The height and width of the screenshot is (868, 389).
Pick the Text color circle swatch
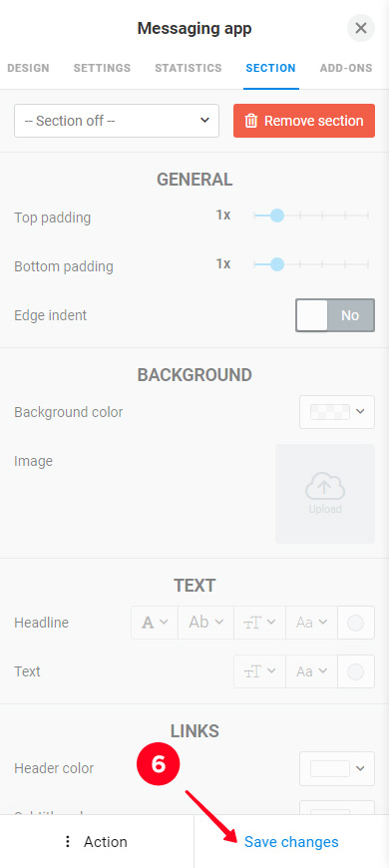point(355,671)
